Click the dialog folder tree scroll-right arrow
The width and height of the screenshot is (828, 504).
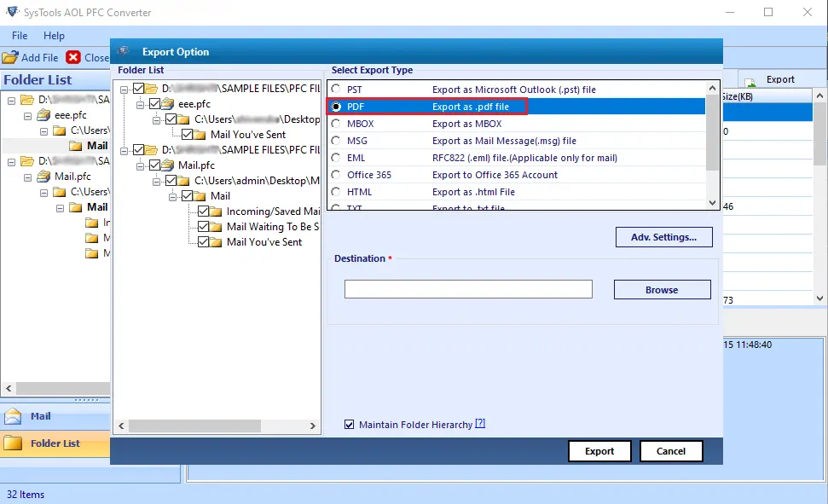coord(313,426)
